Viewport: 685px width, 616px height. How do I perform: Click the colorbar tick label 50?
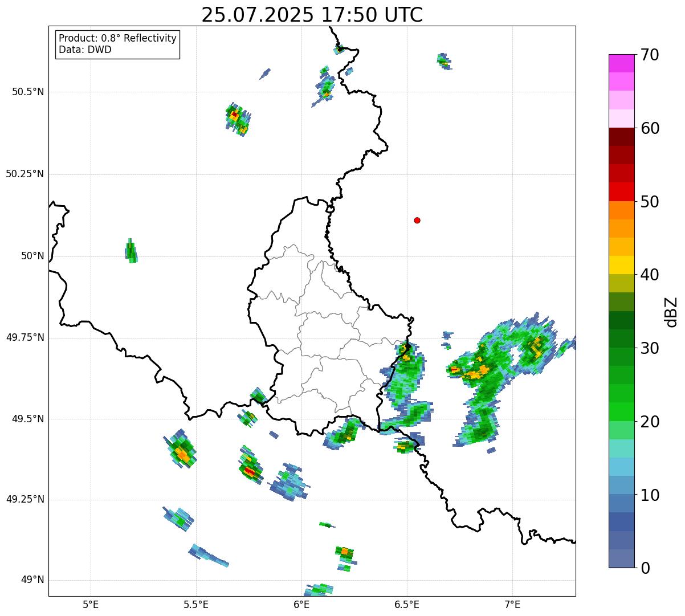(650, 202)
